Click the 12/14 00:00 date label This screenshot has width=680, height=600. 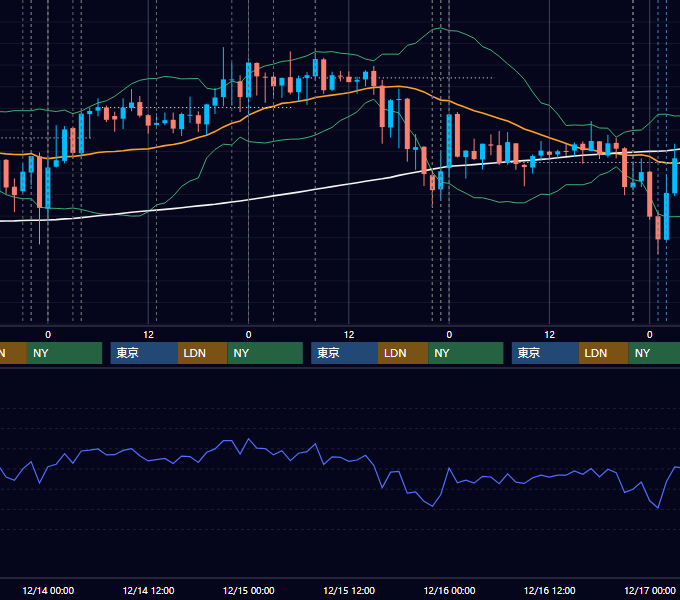click(48, 590)
